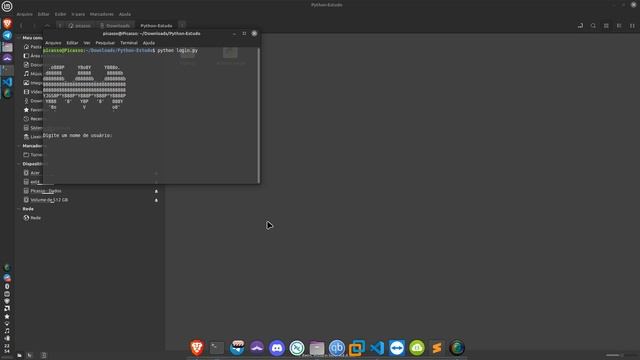The image size is (640, 360).
Task: Switch file manager to list view
Action: (x=619, y=26)
